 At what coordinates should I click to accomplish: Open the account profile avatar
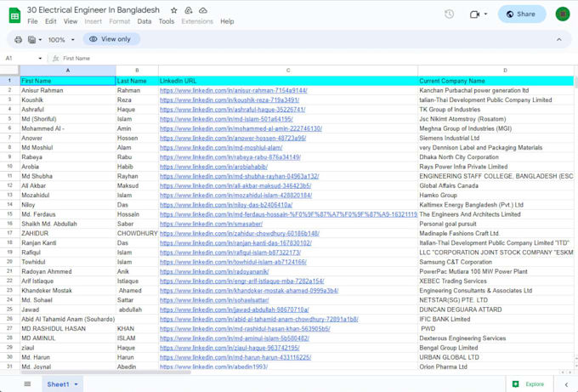coord(563,14)
